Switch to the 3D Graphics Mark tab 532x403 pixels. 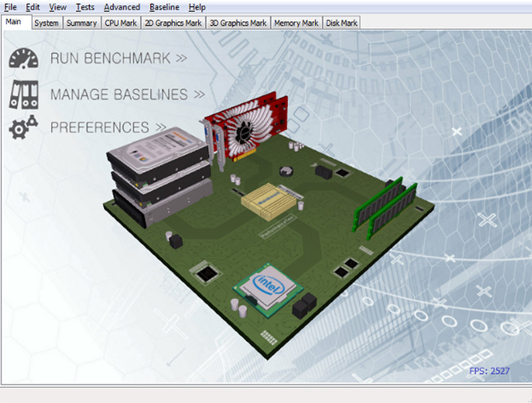pyautogui.click(x=238, y=23)
